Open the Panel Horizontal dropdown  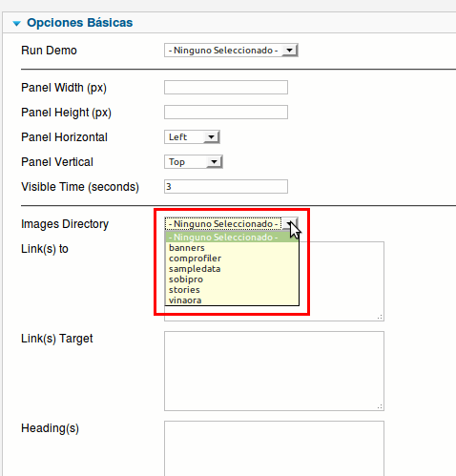192,137
